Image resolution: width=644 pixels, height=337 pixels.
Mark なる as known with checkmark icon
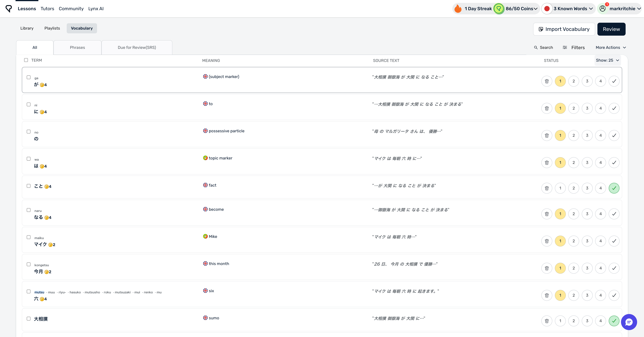tap(614, 214)
